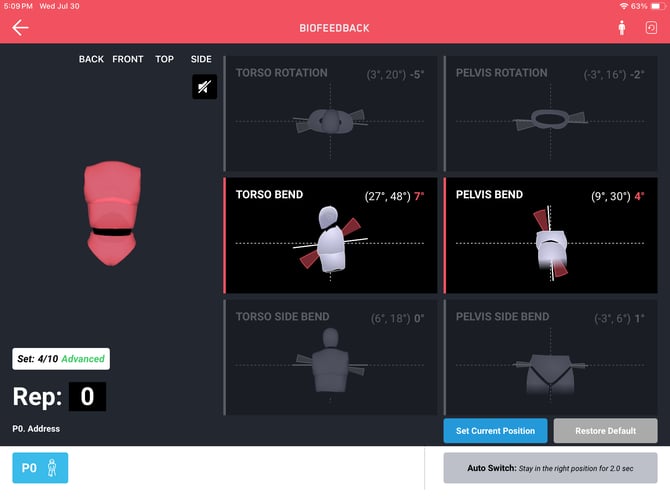
Task: Tap the back arrow in header
Action: tap(20, 28)
